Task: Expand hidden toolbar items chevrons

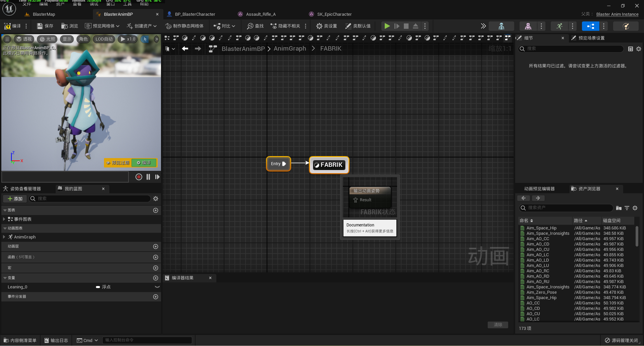Action: pyautogui.click(x=483, y=26)
